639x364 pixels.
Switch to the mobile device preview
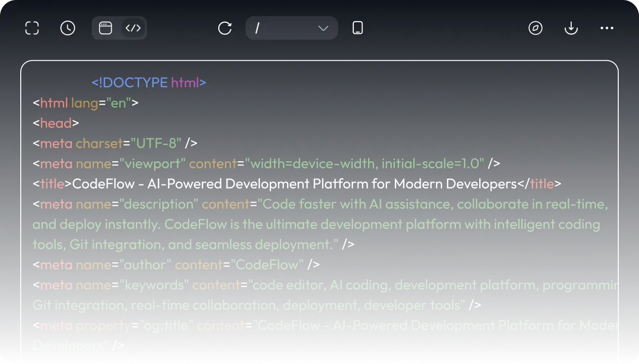pos(357,28)
